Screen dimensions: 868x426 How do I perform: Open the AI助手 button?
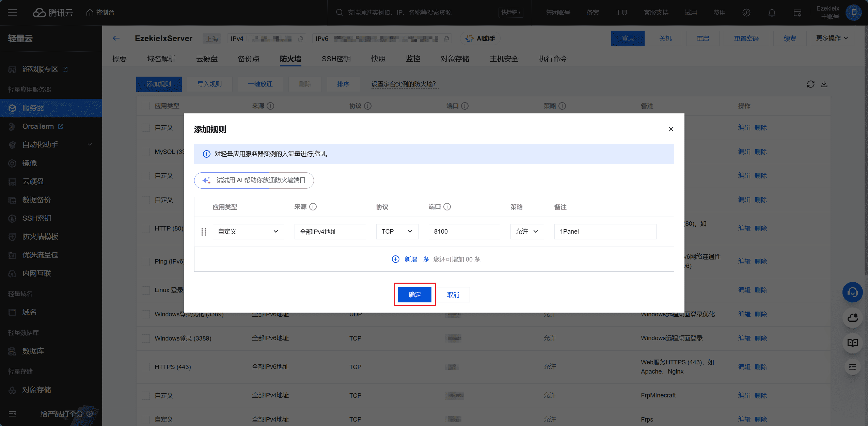coord(480,38)
